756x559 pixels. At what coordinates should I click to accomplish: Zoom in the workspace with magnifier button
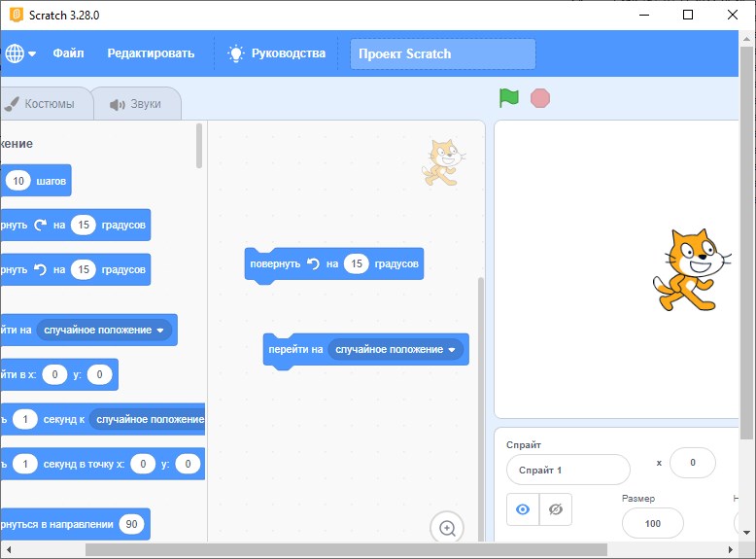click(447, 528)
